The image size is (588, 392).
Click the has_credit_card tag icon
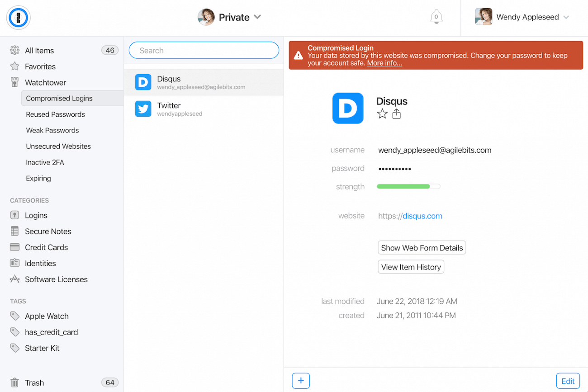(14, 332)
